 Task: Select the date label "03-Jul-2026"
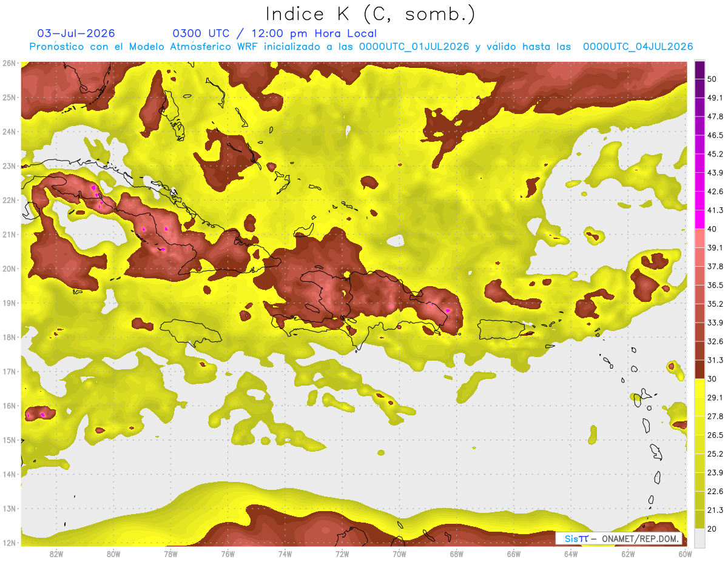pyautogui.click(x=76, y=33)
